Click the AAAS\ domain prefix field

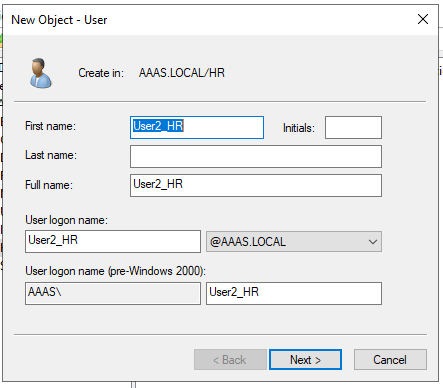click(x=113, y=293)
